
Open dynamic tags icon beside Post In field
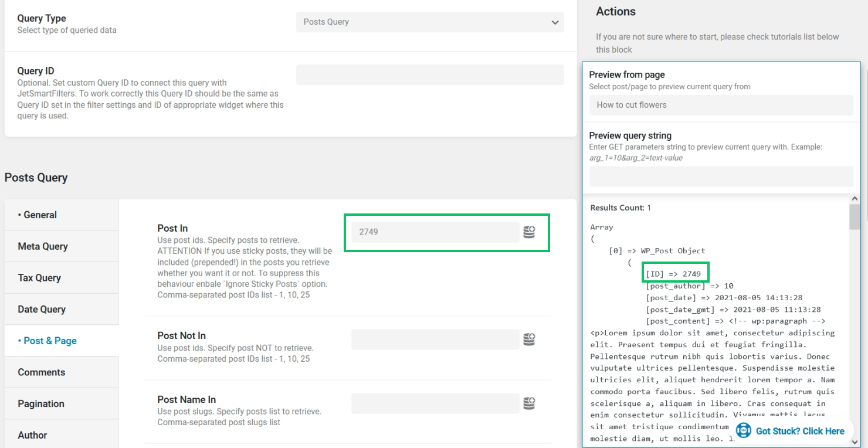pos(529,232)
